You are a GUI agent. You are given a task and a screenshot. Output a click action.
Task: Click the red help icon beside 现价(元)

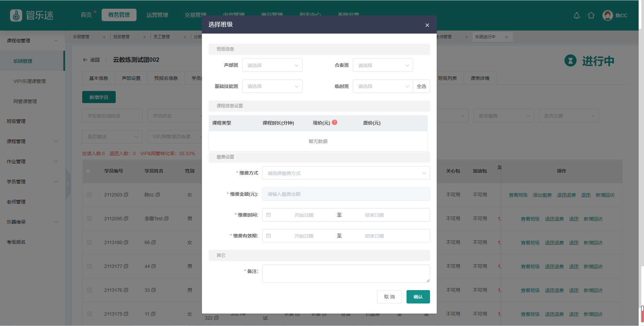[x=334, y=123]
